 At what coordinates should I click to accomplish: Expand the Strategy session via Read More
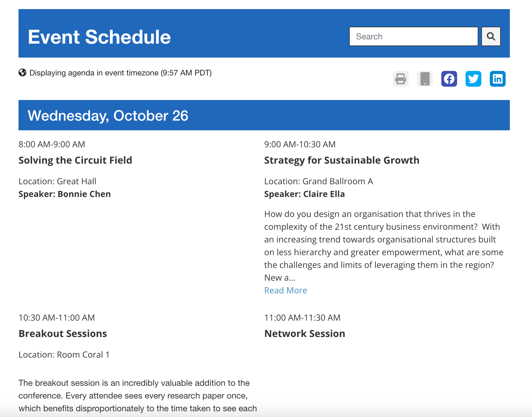pyautogui.click(x=285, y=290)
